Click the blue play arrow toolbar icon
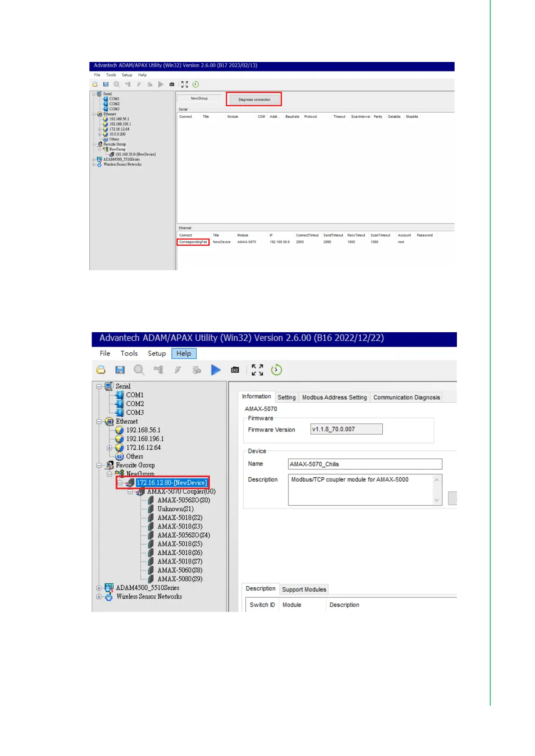This screenshot has width=535, height=756. click(216, 370)
